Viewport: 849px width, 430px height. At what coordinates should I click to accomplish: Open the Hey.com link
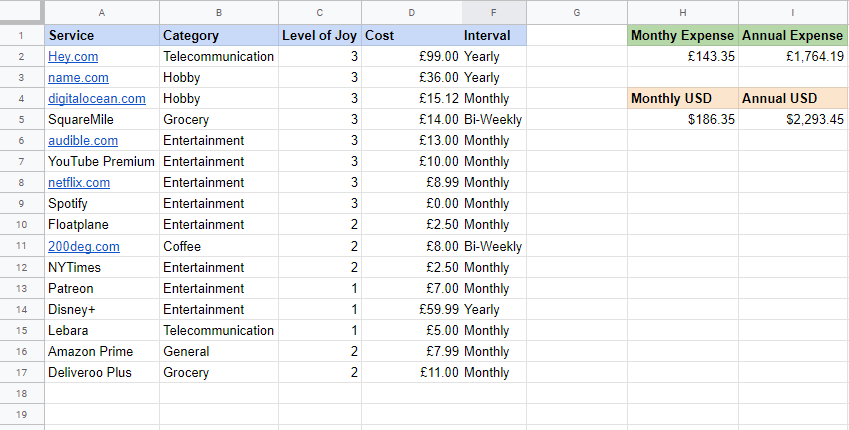click(73, 57)
